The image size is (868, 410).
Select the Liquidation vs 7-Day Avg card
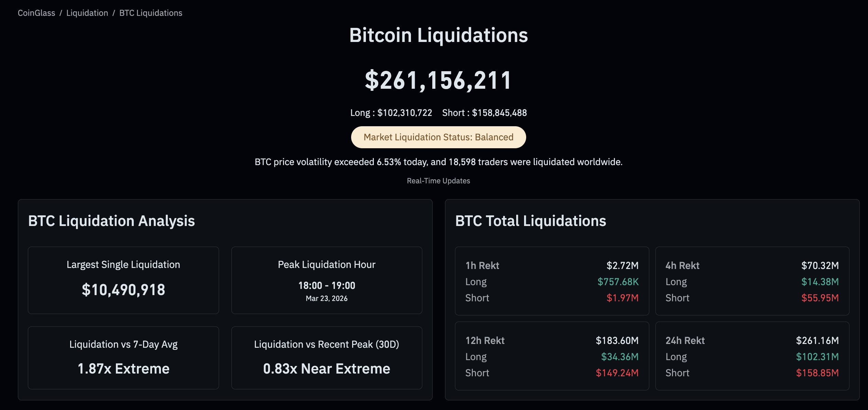click(123, 357)
